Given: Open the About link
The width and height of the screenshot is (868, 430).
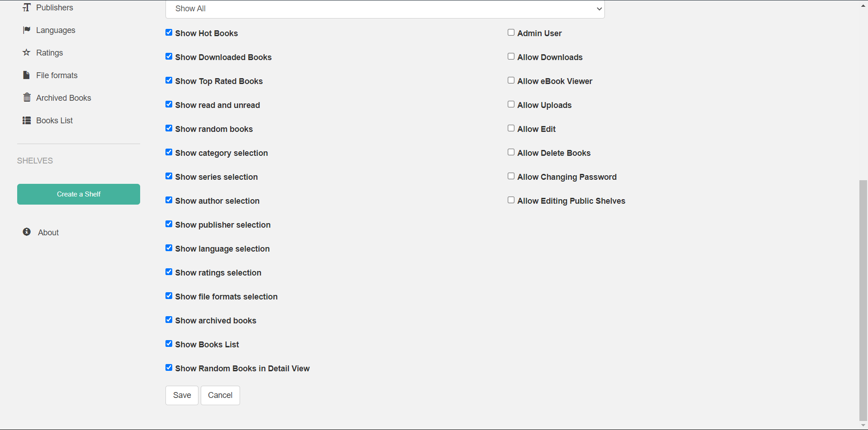Looking at the screenshot, I should click(x=48, y=233).
